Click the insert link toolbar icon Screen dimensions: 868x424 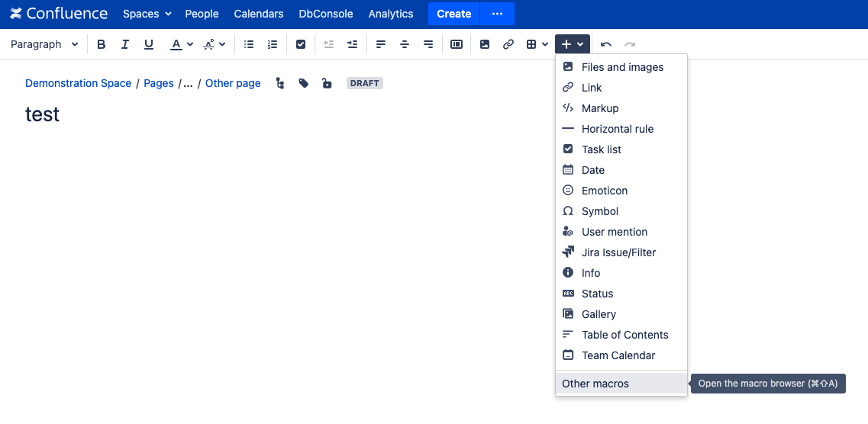click(508, 44)
